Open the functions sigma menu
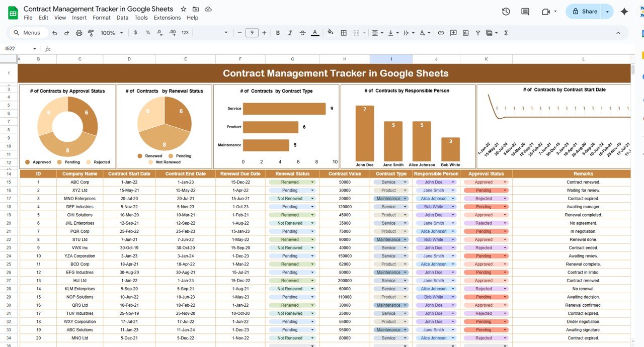This screenshot has width=644, height=347. (506, 33)
